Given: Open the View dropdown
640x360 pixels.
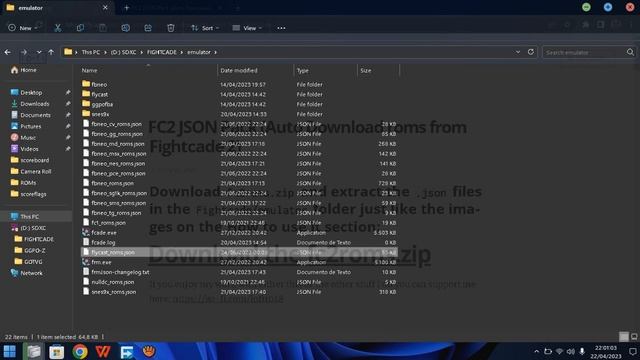Looking at the screenshot, I should point(247,28).
